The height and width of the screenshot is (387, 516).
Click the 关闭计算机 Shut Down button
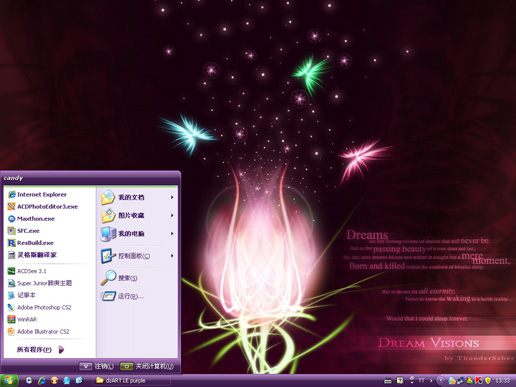(x=147, y=366)
